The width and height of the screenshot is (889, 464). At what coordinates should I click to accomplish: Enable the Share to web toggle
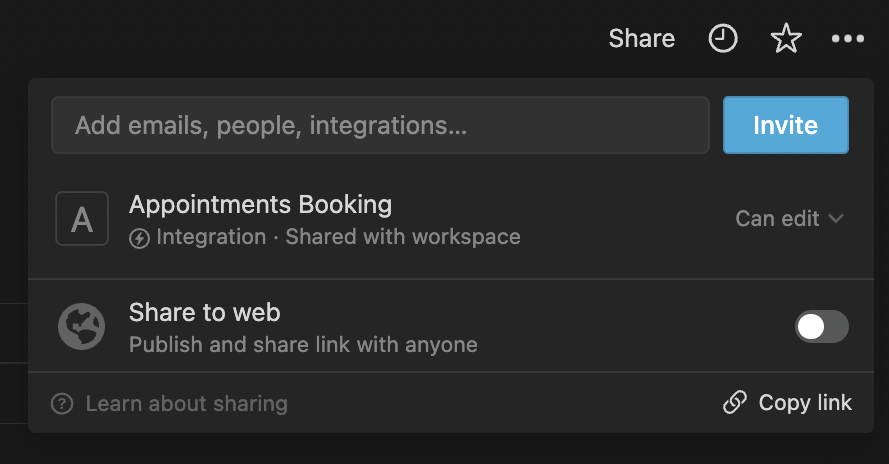click(x=822, y=327)
